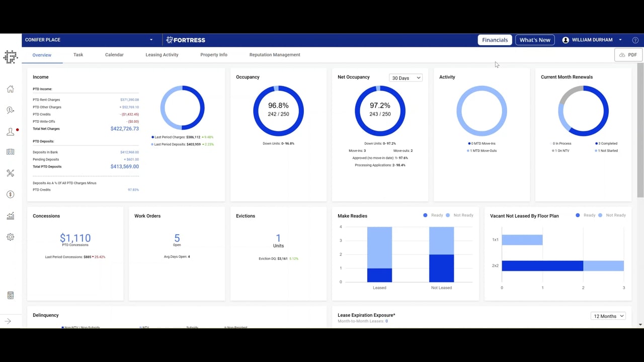The height and width of the screenshot is (362, 644).
Task: Click the Activity donut chart
Action: [x=481, y=111]
